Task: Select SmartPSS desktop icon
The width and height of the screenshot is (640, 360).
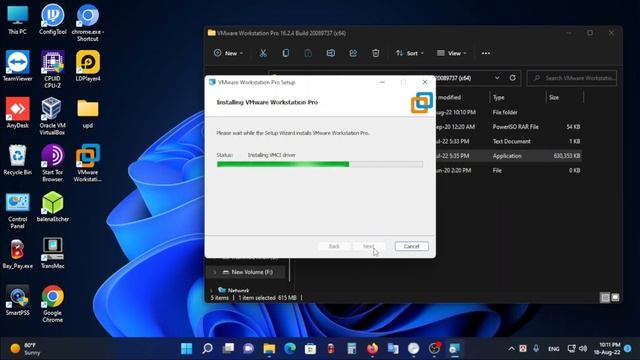Action: click(18, 301)
